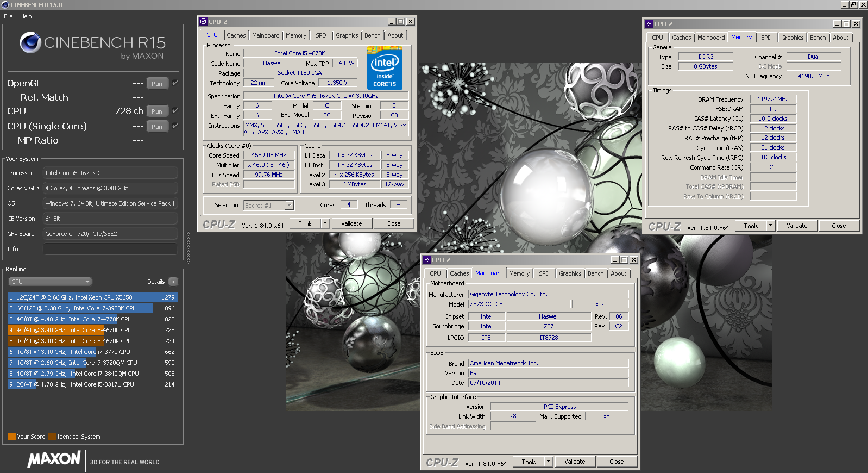Open the File menu in Cinebench
The image size is (868, 473).
pos(8,16)
